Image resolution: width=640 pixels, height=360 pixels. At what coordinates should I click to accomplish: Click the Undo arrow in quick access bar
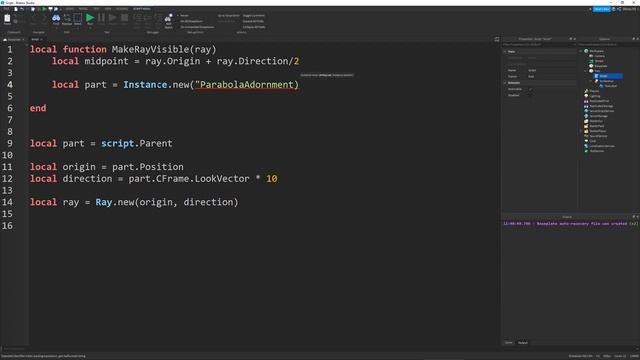(x=22, y=9)
